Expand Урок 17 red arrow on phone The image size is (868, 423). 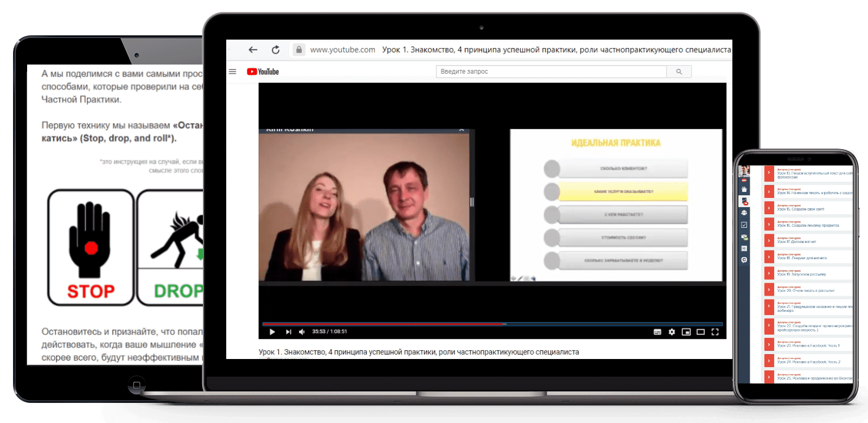(x=769, y=240)
